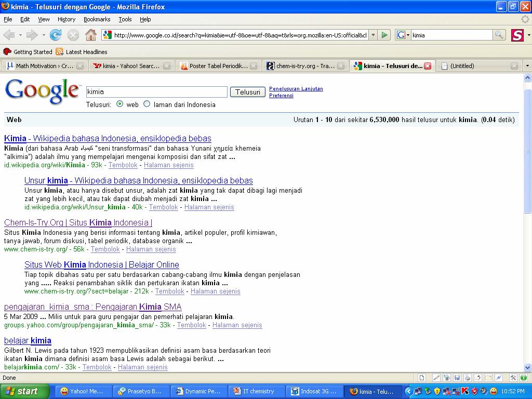Image resolution: width=532 pixels, height=399 pixels.
Task: Click the green circle icon in status bar
Action: click(x=524, y=378)
